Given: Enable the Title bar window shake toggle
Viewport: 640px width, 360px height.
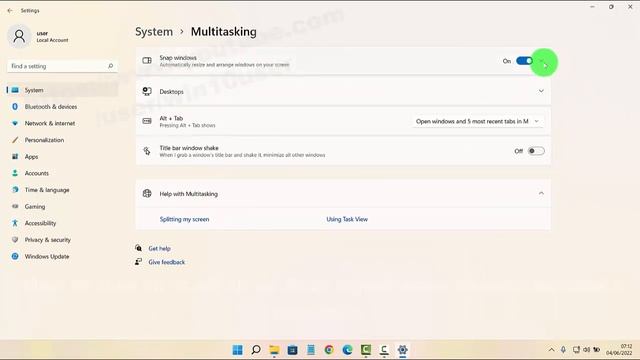Looking at the screenshot, I should tap(536, 151).
